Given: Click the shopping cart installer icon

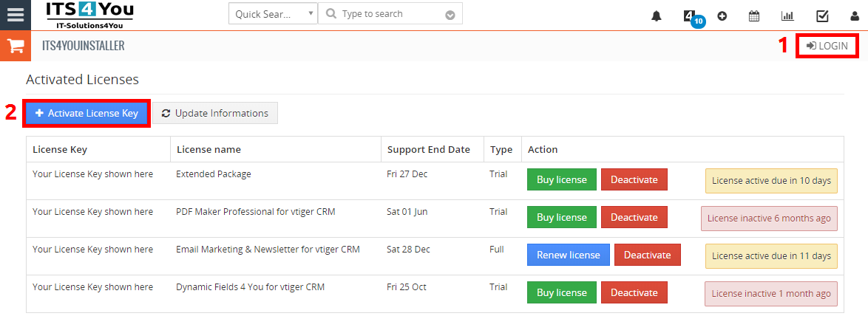Looking at the screenshot, I should pyautogui.click(x=15, y=46).
